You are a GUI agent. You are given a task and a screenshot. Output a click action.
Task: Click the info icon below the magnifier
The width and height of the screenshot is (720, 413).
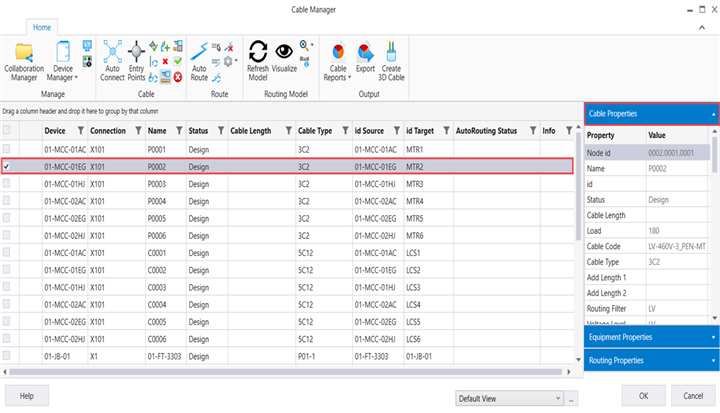point(304,61)
